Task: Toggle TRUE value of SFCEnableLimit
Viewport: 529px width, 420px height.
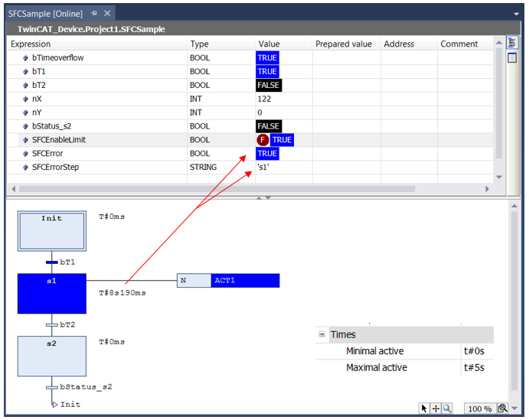Action: 282,140
